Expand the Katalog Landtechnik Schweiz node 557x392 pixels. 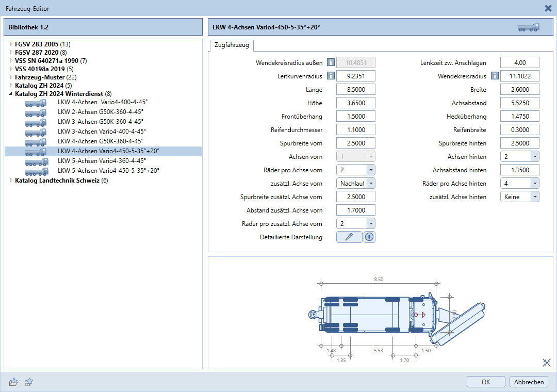point(11,181)
